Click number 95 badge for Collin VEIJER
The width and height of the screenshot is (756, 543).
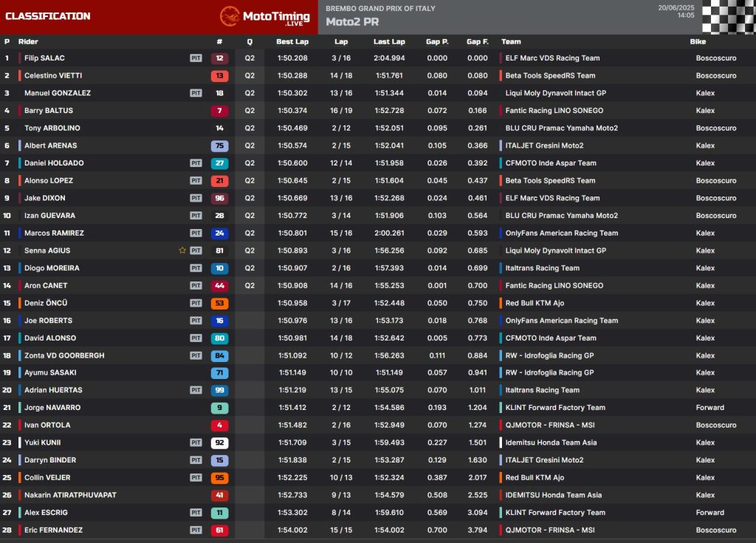point(219,477)
